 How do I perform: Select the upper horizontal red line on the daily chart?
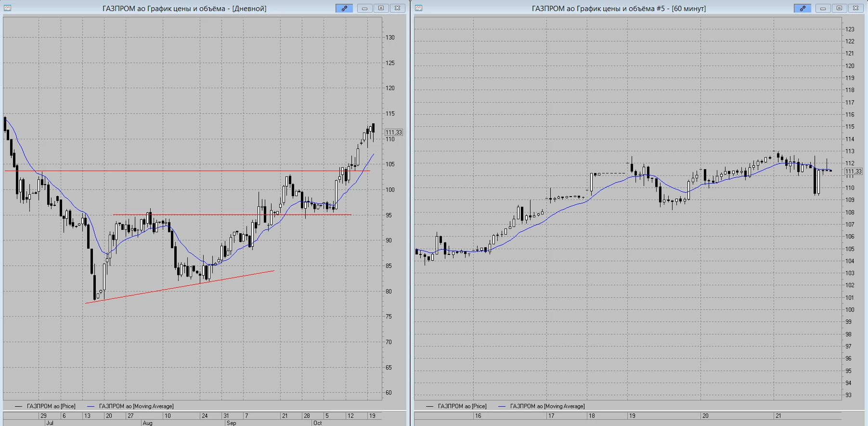point(188,171)
